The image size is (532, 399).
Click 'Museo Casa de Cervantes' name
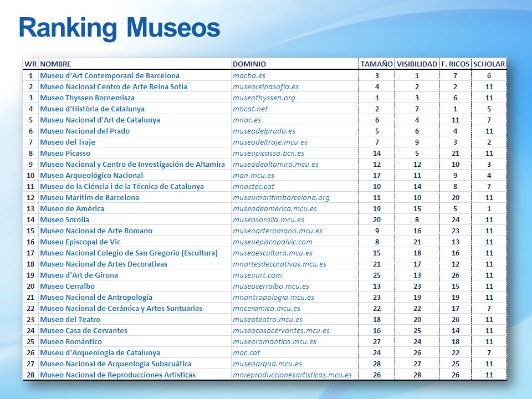coord(84,331)
